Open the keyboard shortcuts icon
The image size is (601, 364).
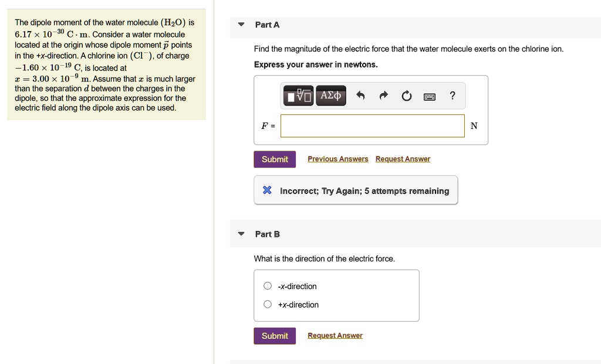coord(429,97)
